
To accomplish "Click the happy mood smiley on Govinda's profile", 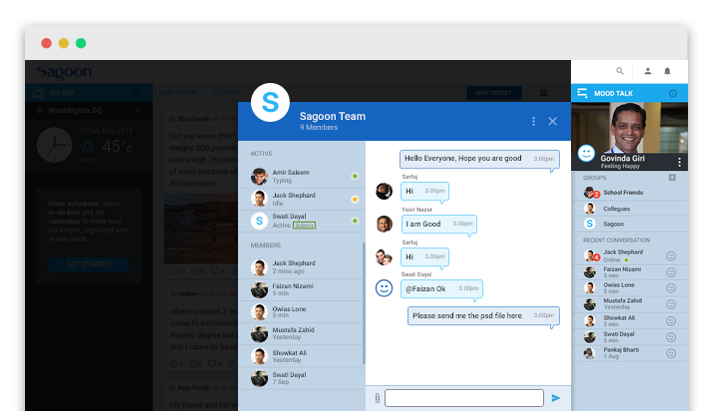I will 586,153.
